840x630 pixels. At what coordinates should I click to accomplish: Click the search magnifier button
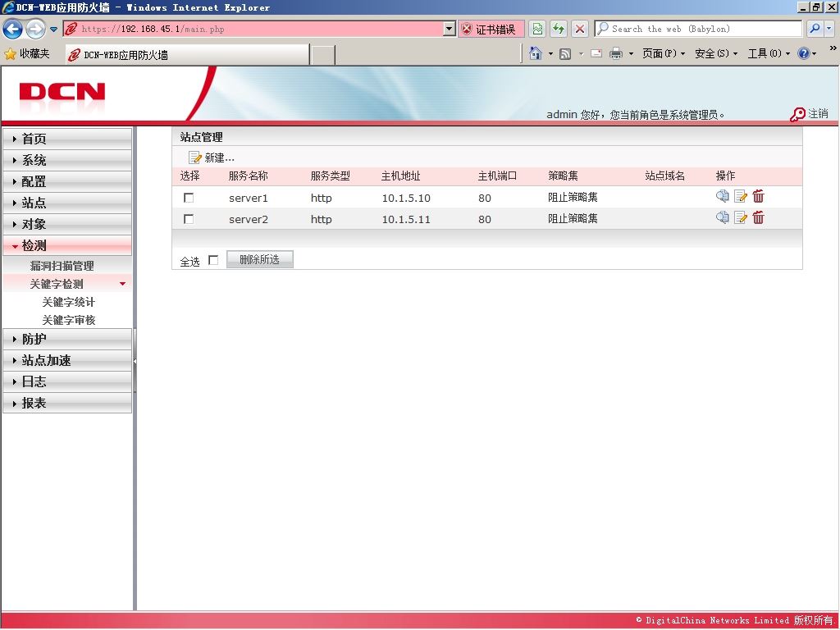click(815, 29)
